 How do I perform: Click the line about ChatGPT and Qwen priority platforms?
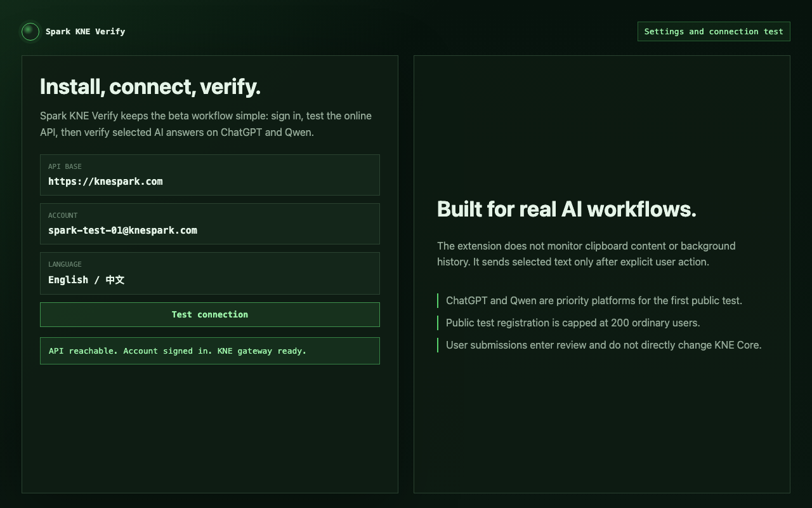click(x=594, y=301)
